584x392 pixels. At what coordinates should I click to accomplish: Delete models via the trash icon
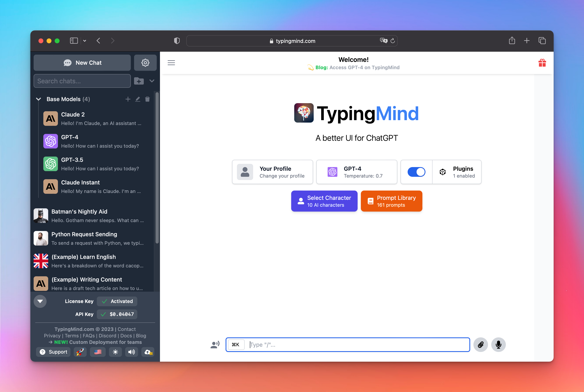point(147,99)
